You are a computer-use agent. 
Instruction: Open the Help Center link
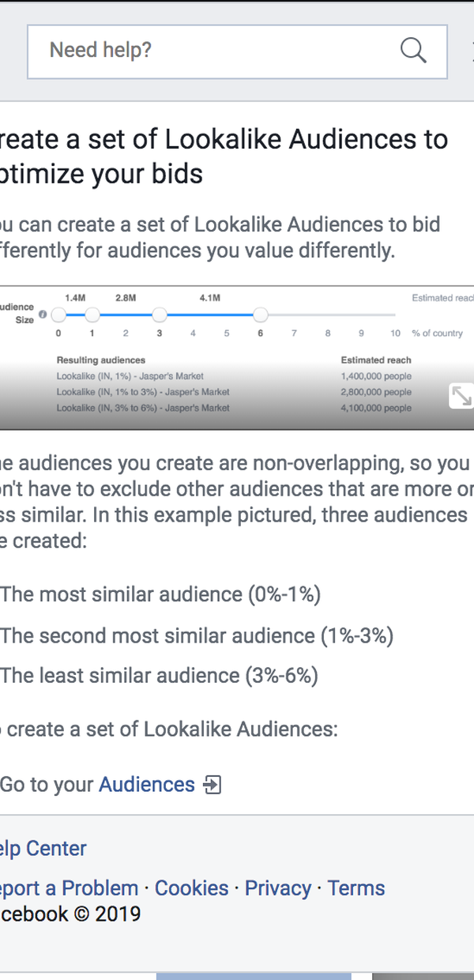point(43,849)
